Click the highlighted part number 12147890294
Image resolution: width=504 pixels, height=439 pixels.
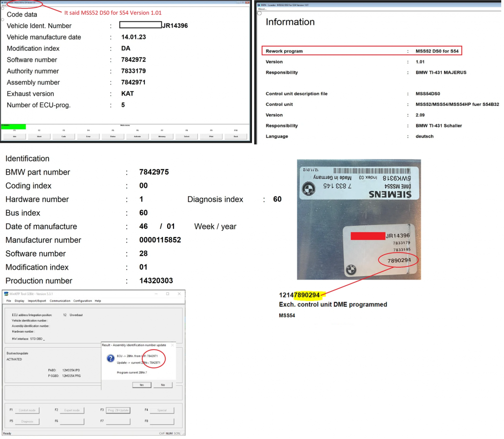[299, 295]
